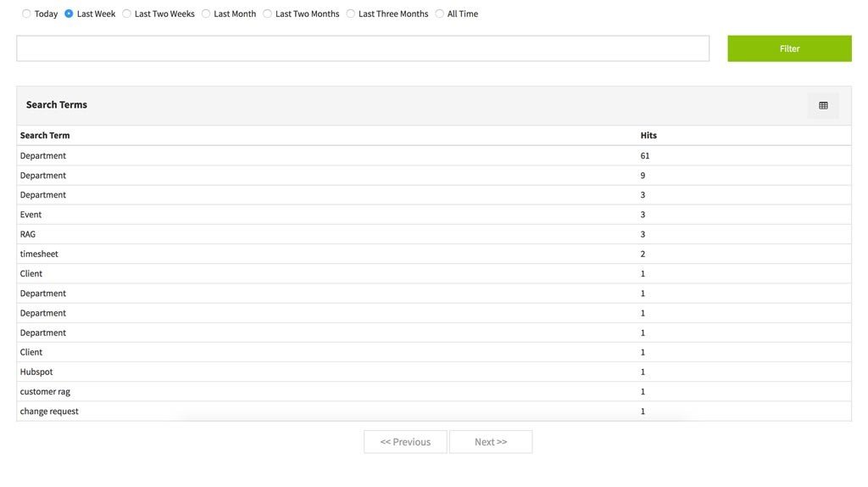868x487 pixels.
Task: Click the timesheet search term
Action: (39, 254)
